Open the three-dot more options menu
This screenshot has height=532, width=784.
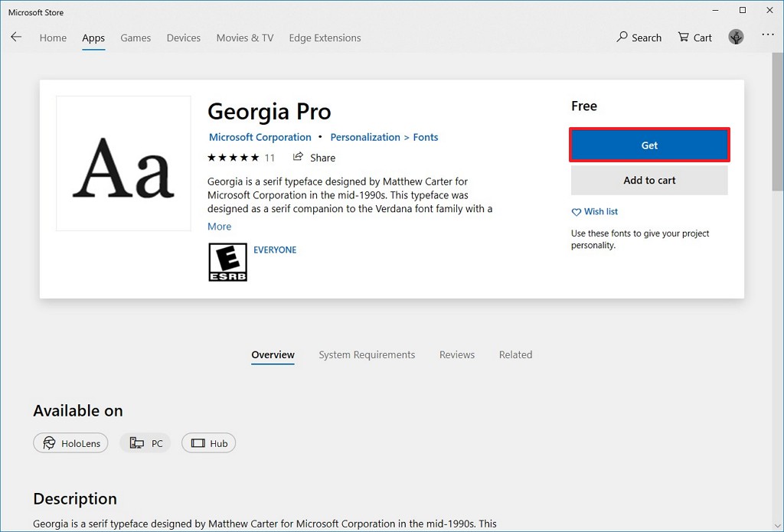coord(767,34)
